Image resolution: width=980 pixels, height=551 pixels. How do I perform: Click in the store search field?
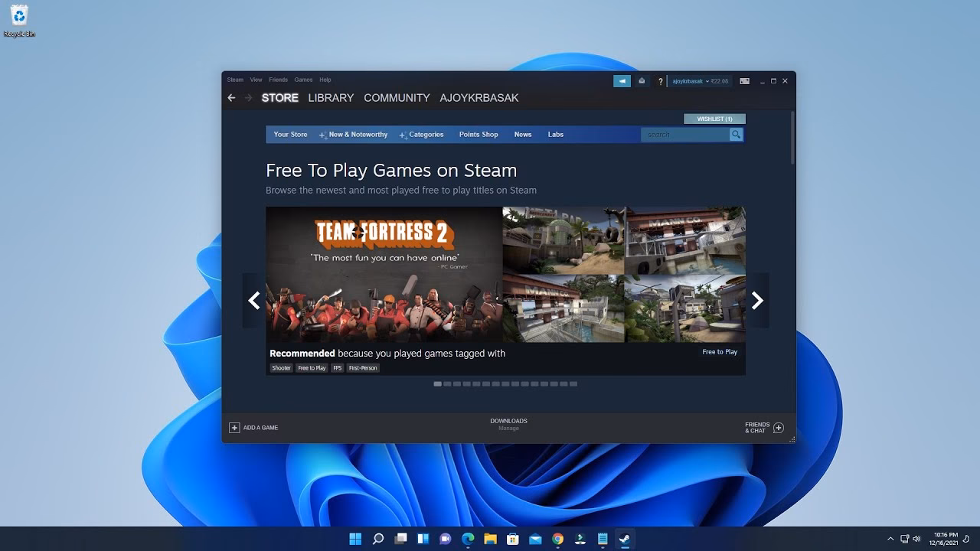tap(685, 135)
